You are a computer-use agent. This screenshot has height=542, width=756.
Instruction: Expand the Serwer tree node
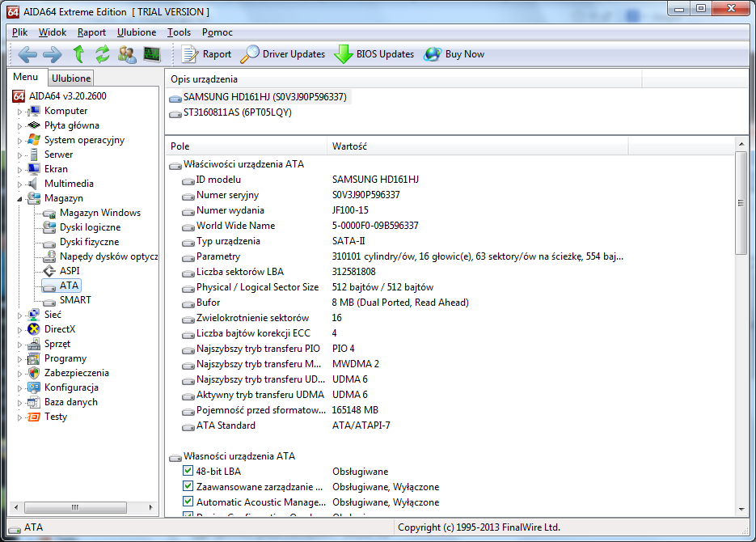tap(19, 155)
